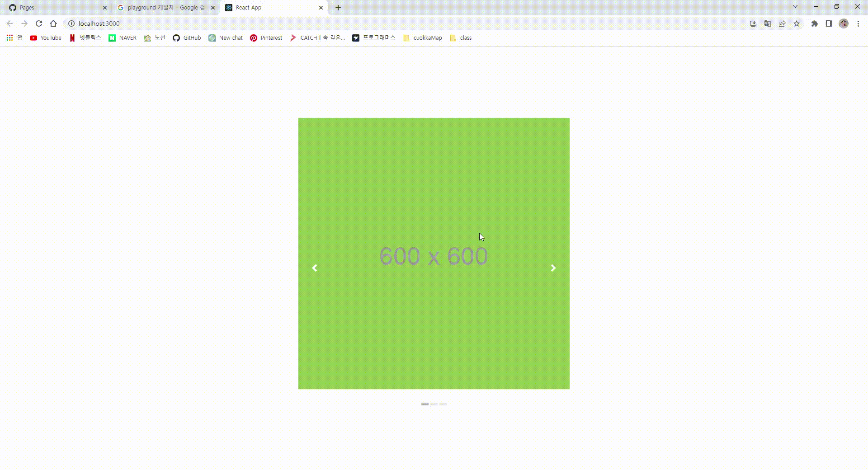The width and height of the screenshot is (868, 470).
Task: Switch to the Pages tab
Action: click(x=54, y=7)
